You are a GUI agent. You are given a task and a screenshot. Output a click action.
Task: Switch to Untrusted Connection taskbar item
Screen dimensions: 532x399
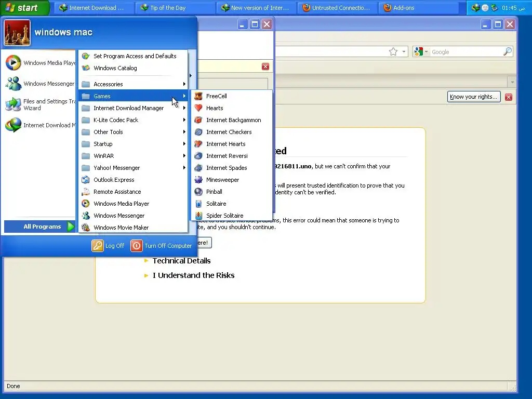(x=337, y=7)
